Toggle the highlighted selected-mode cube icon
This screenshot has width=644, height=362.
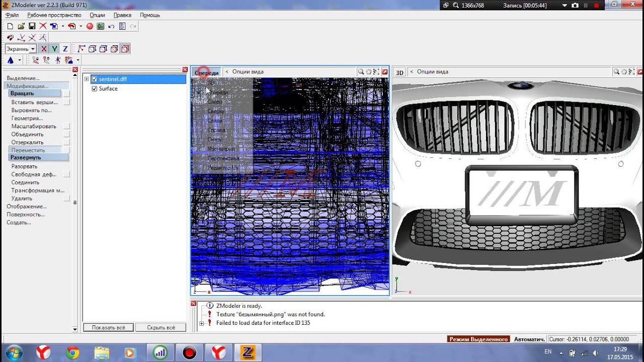(x=125, y=49)
